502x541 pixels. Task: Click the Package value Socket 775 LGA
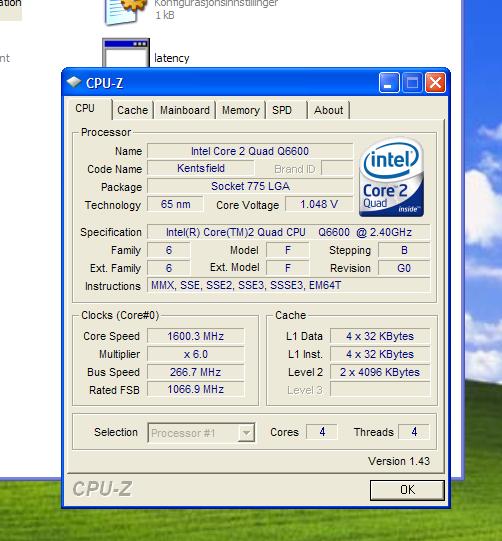click(250, 186)
